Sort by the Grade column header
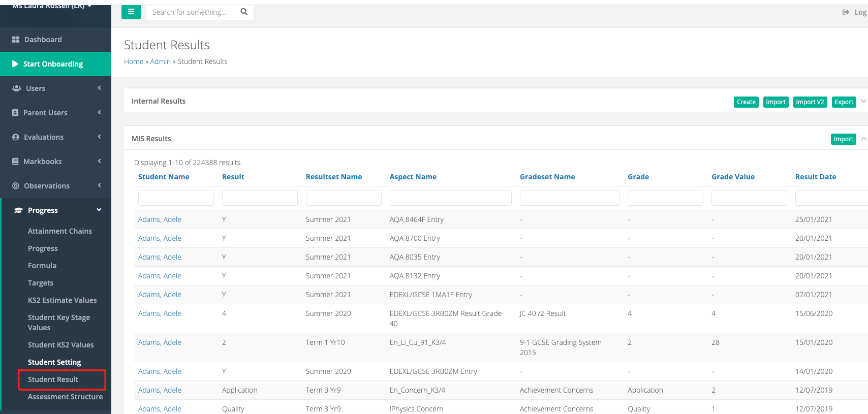 coord(638,177)
